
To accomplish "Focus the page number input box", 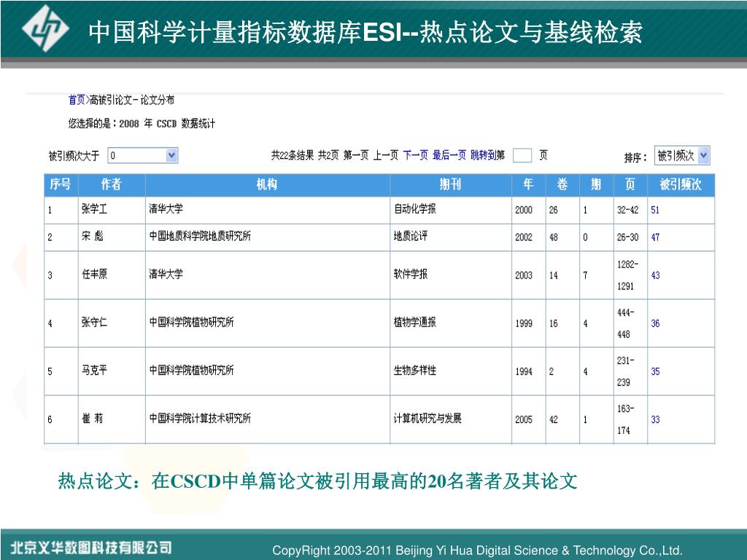I will click(522, 155).
